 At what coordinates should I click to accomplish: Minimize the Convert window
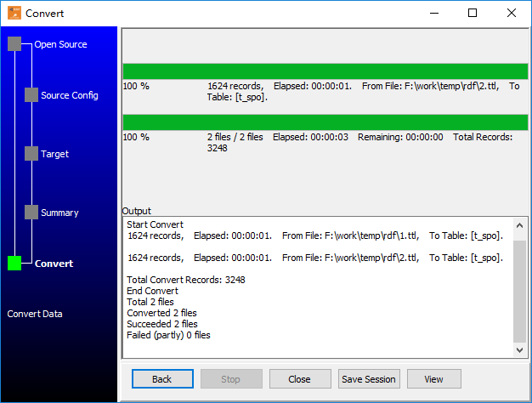pyautogui.click(x=434, y=14)
